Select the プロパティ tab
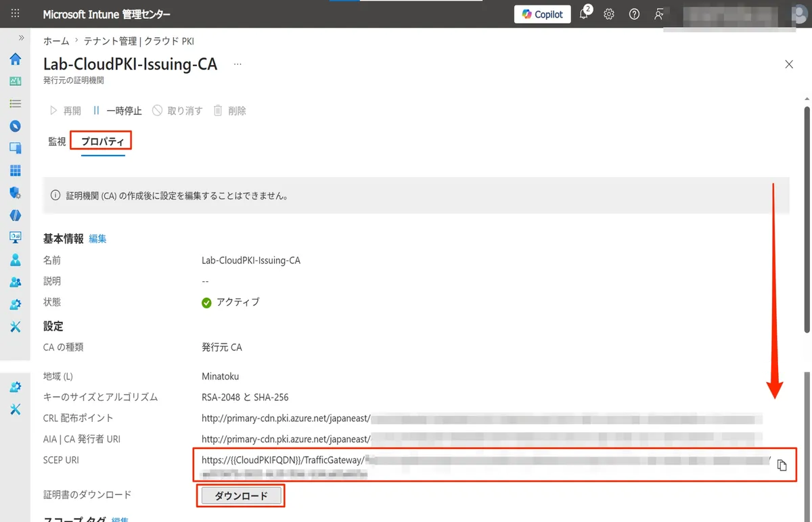This screenshot has height=522, width=812. [103, 142]
